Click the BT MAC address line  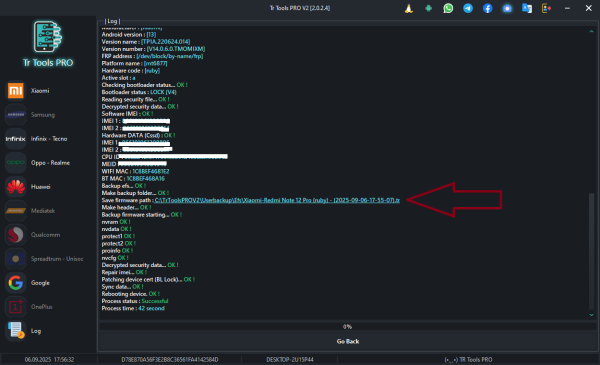133,179
